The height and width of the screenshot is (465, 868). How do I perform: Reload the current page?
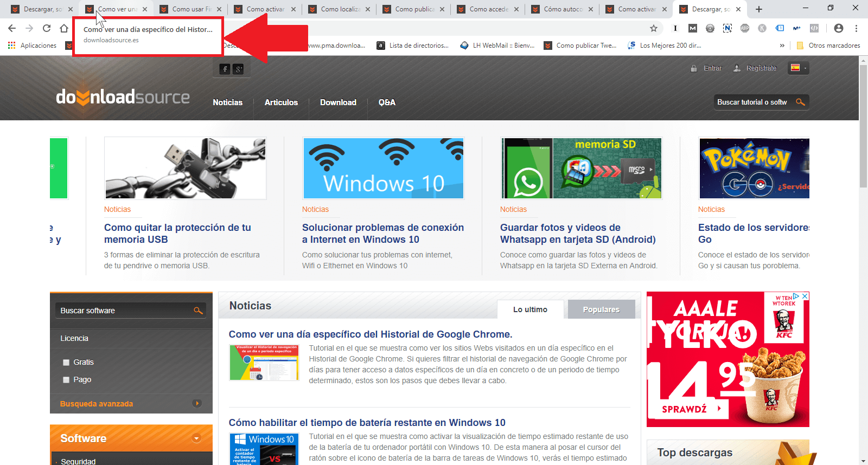pyautogui.click(x=47, y=28)
